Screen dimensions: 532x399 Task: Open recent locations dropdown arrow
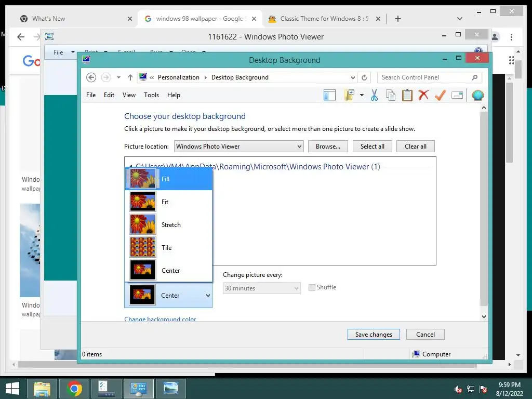[118, 77]
